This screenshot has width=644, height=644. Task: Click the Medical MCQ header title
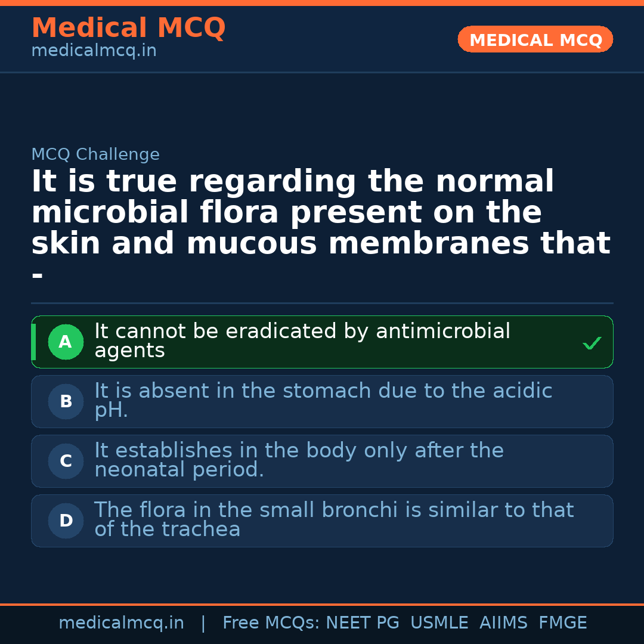128,28
